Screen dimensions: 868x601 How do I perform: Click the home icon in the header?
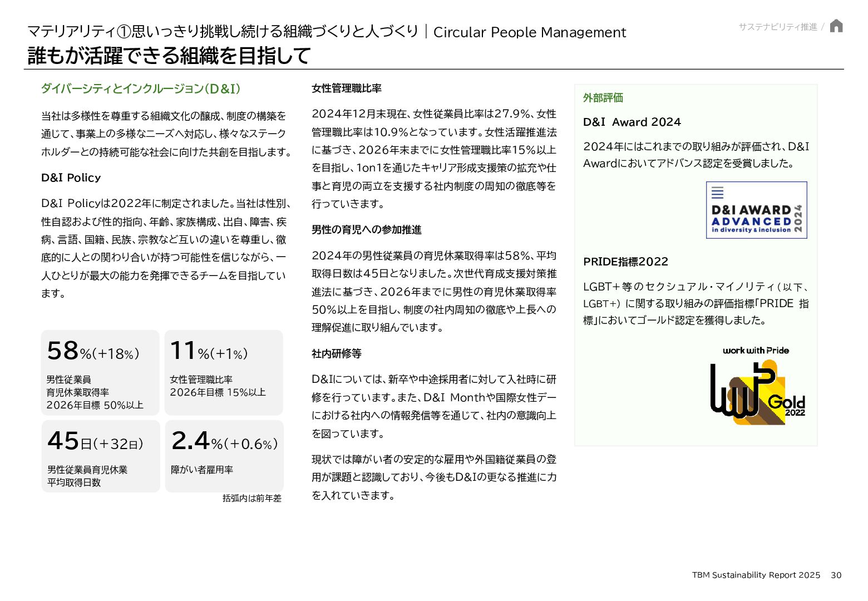pyautogui.click(x=836, y=26)
